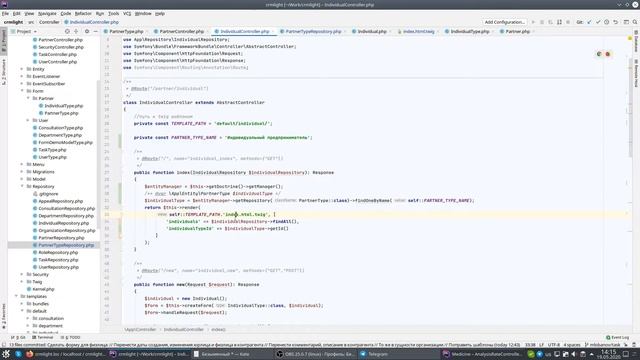Select SecurityController.php in project tree

pos(61,47)
